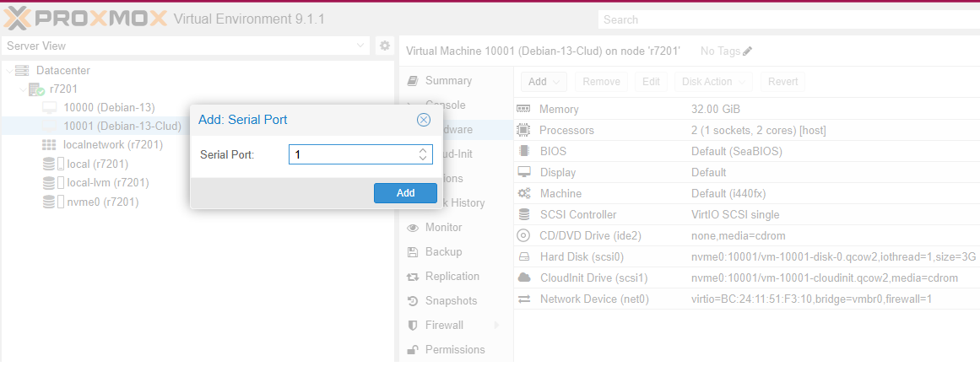The height and width of the screenshot is (388, 980).
Task: Select the r7201 node icon
Action: click(x=37, y=89)
